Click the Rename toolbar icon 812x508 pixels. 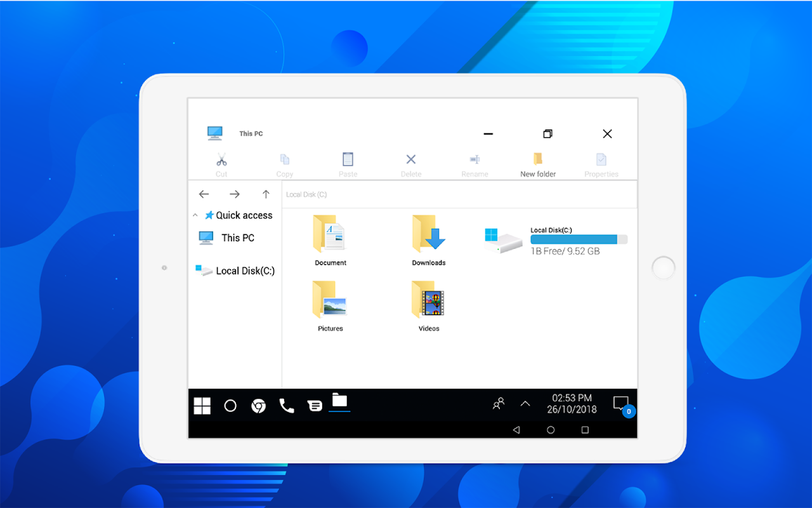[475, 159]
